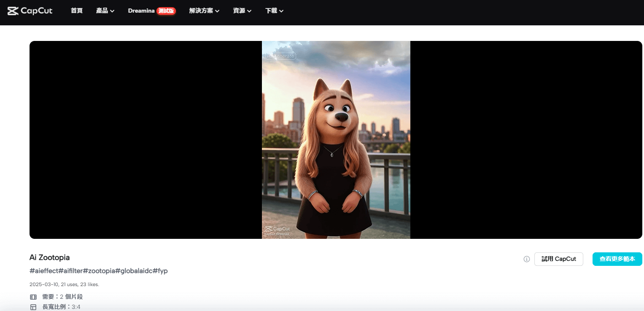
Task: Click the clip count icon next to 需要
Action: pyautogui.click(x=33, y=297)
